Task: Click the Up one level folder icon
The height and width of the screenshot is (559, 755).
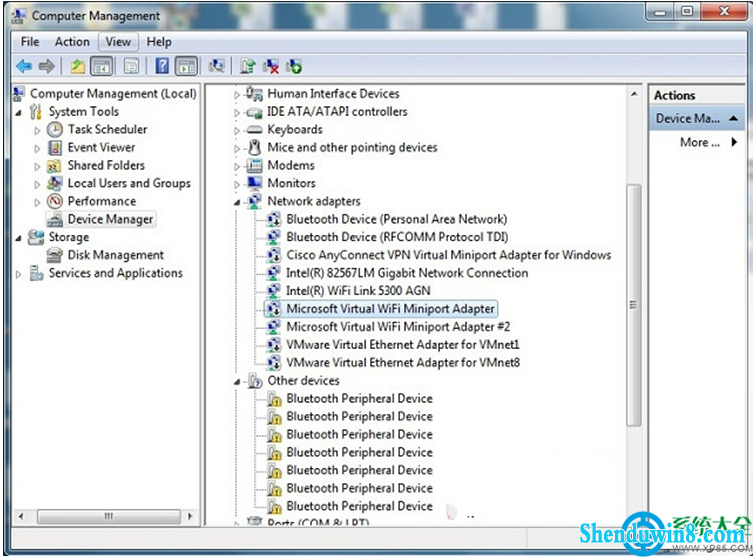Action: 78,66
